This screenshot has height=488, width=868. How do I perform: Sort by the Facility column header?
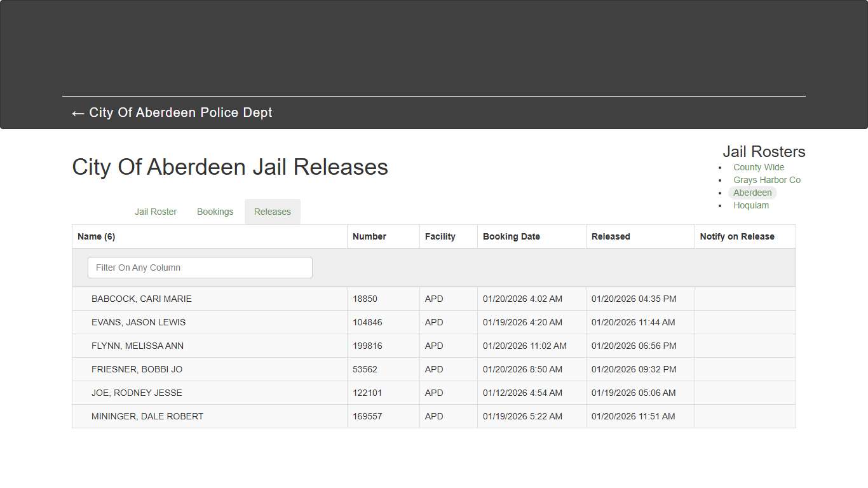pos(440,236)
